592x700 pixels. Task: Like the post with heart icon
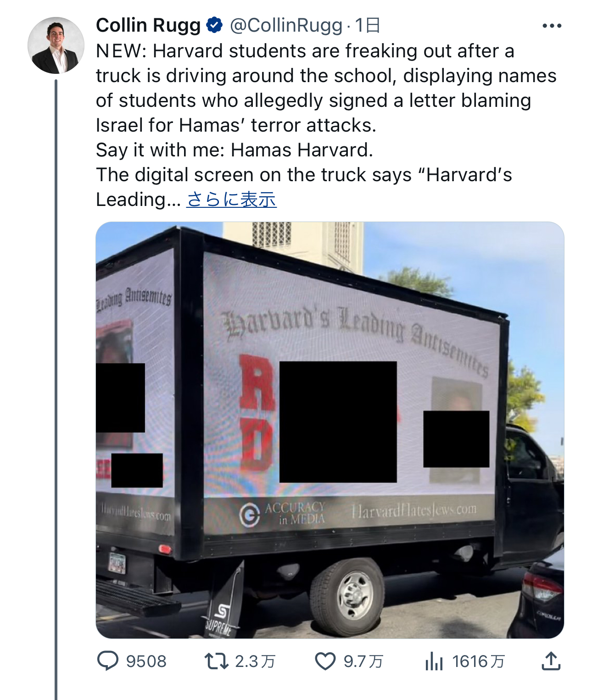325,661
